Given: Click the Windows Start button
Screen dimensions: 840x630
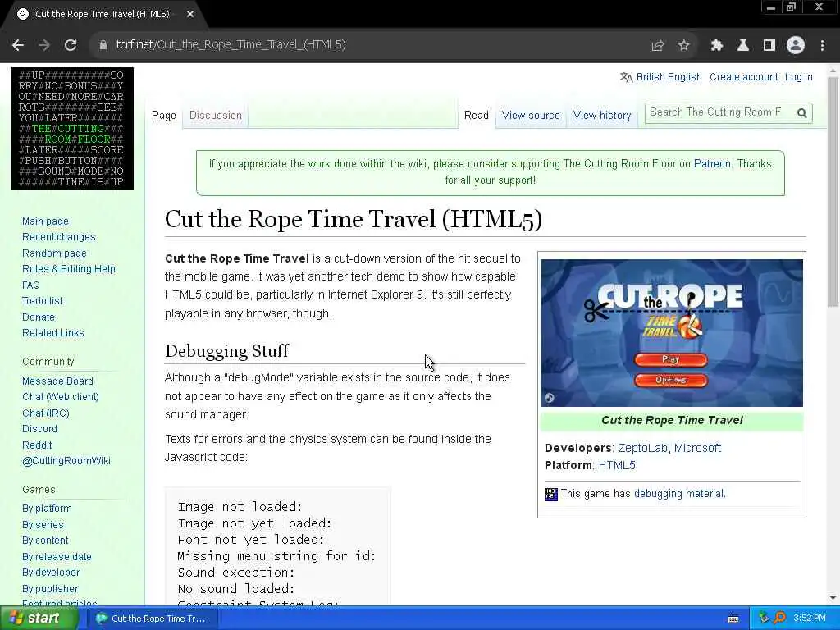Looking at the screenshot, I should [38, 619].
